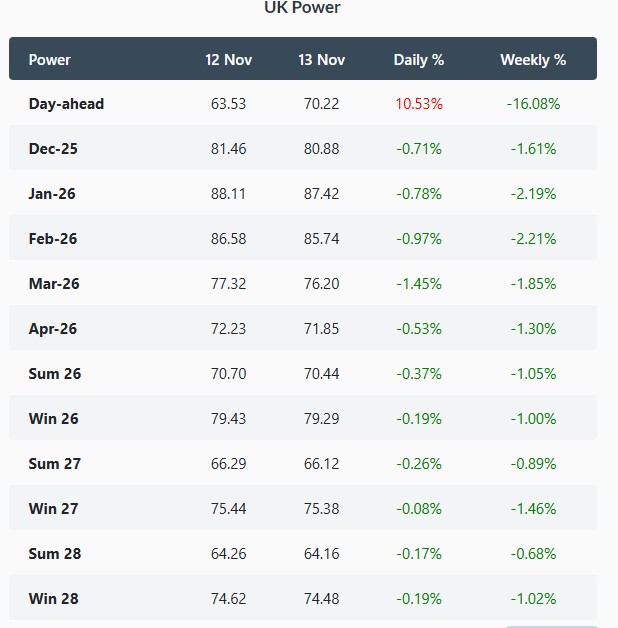Image resolution: width=618 pixels, height=628 pixels.
Task: Select the Win 27 row label
Action: pyautogui.click(x=54, y=509)
